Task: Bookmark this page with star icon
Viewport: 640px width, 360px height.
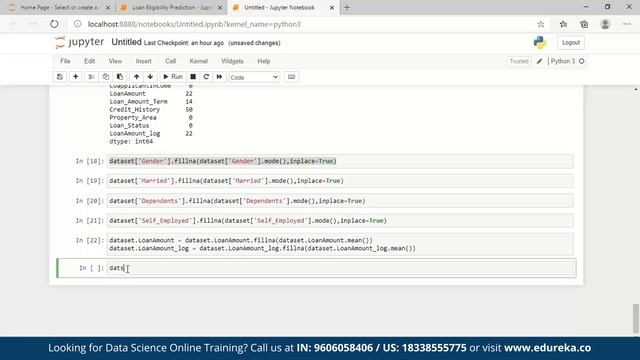Action: point(541,24)
